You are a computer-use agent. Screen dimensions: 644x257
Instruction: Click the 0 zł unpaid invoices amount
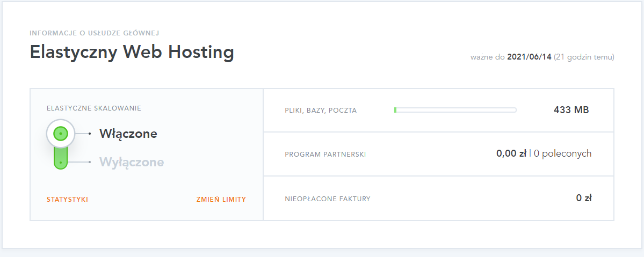coord(584,198)
